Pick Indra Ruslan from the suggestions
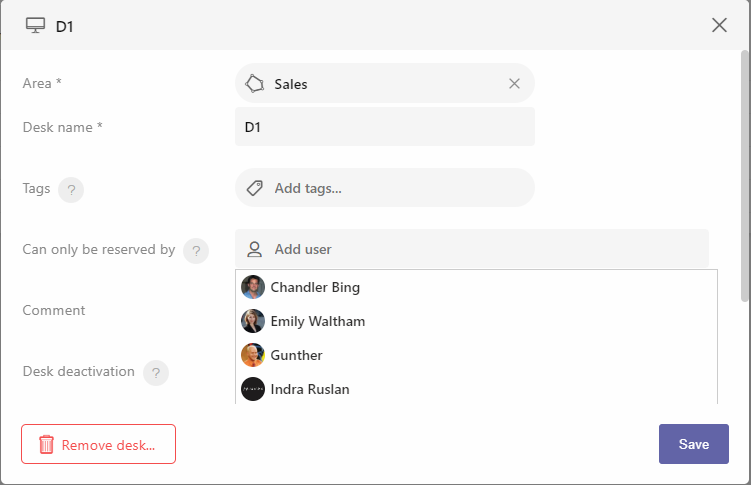Viewport: 751px width, 485px height. coord(477,389)
